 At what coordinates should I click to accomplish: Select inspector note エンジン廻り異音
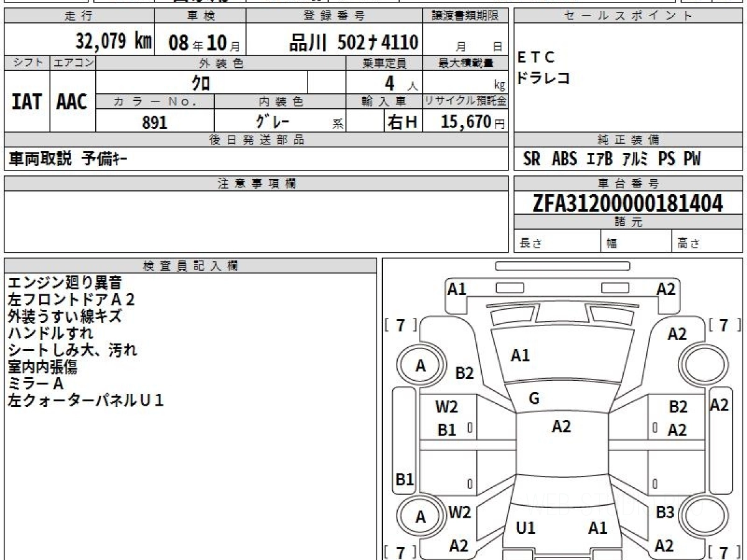point(64,283)
